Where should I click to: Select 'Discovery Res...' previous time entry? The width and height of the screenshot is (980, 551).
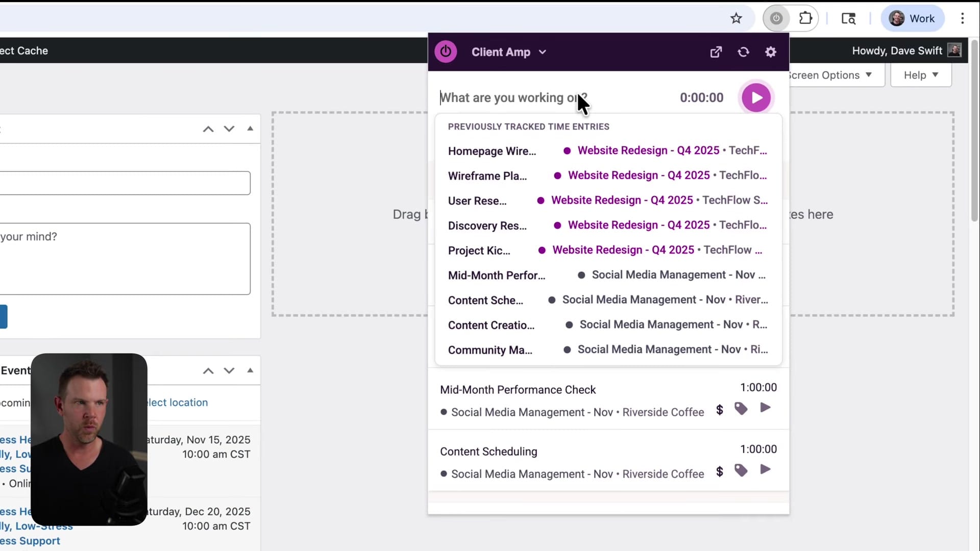(x=608, y=226)
